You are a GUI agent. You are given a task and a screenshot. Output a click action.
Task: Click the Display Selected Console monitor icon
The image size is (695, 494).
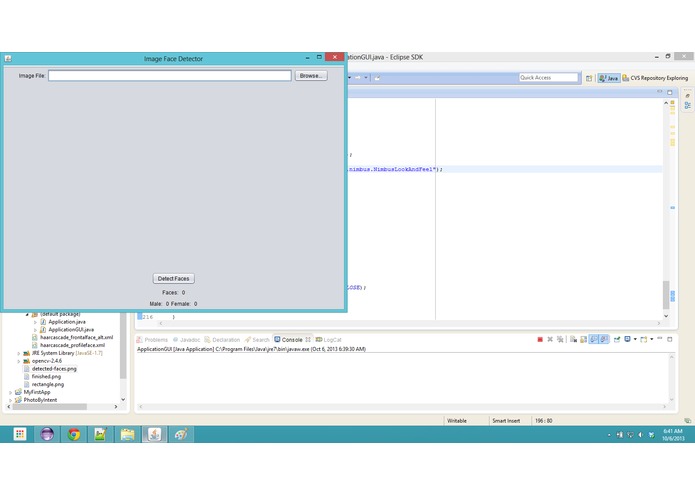[627, 339]
